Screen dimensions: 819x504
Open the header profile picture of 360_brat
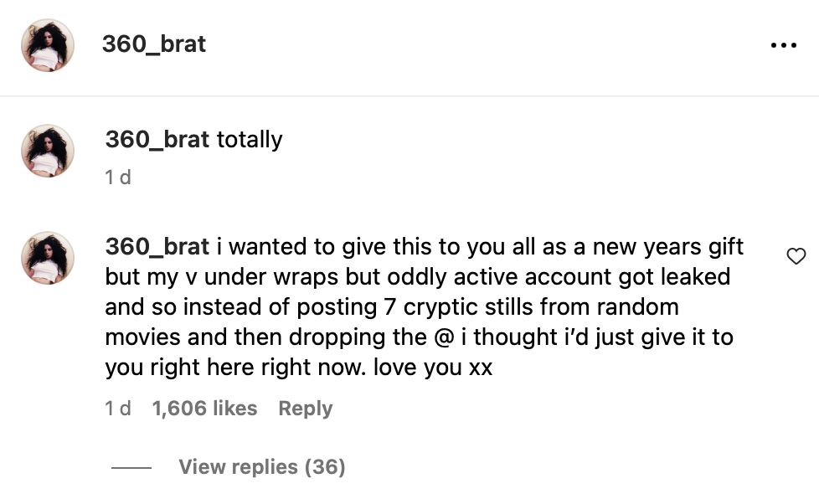[48, 45]
